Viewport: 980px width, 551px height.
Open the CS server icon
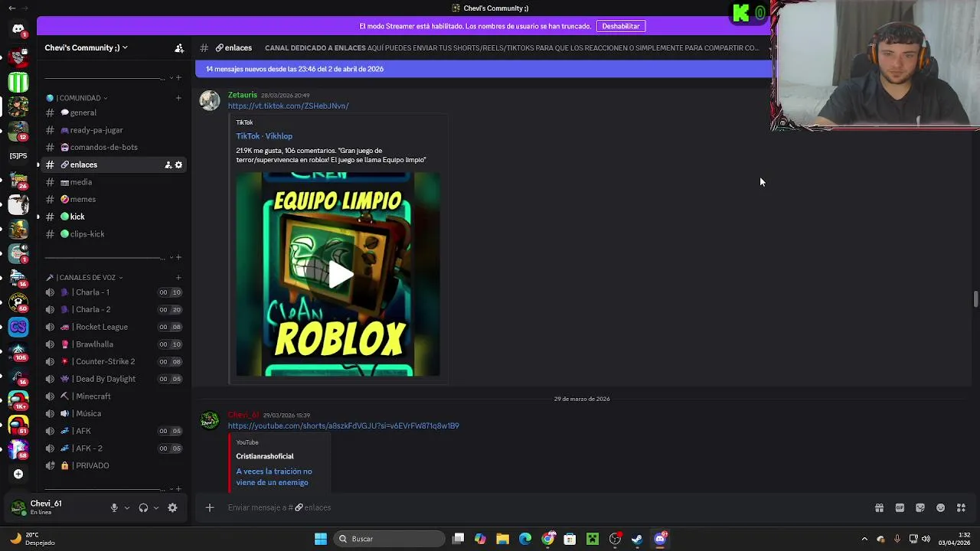(x=18, y=328)
